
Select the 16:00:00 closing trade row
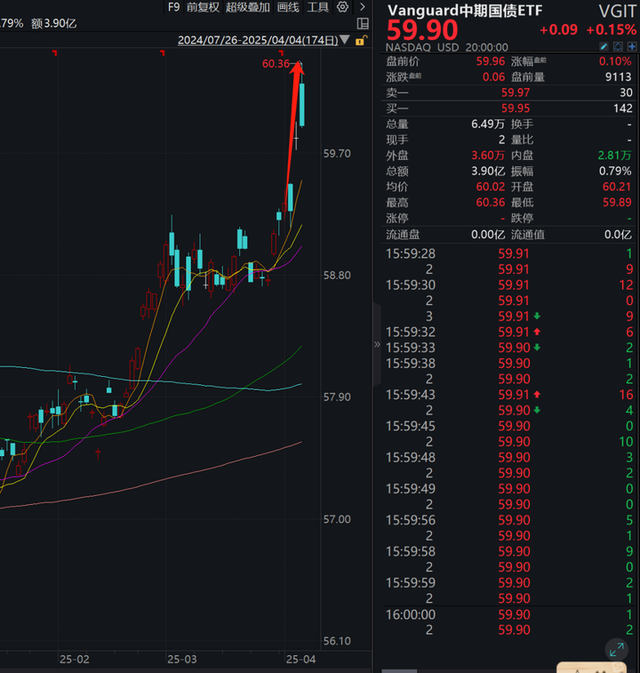click(x=509, y=615)
